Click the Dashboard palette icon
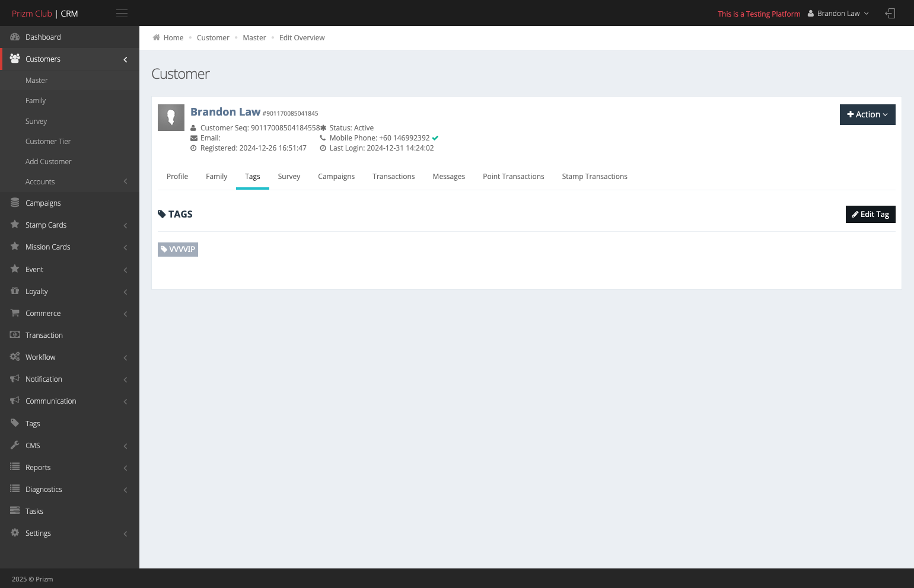 coord(15,37)
